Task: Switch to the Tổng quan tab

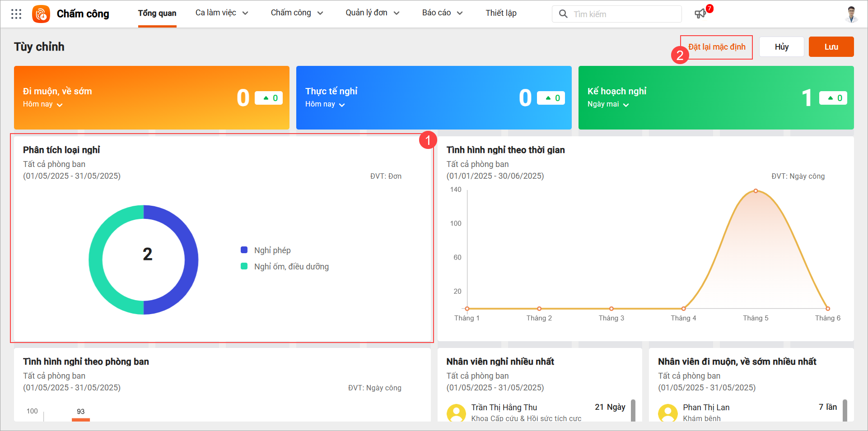Action: (157, 14)
